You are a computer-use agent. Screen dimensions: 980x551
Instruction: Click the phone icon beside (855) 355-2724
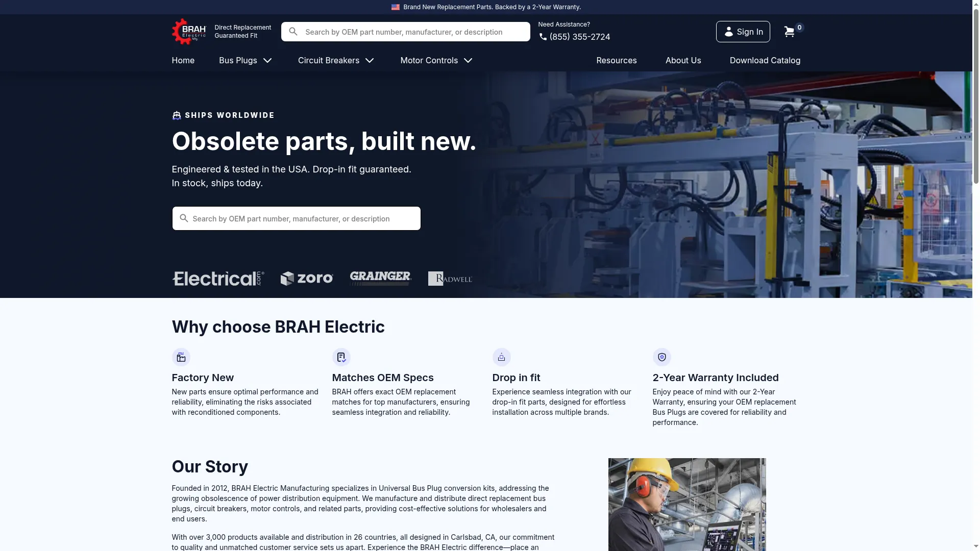pyautogui.click(x=543, y=37)
